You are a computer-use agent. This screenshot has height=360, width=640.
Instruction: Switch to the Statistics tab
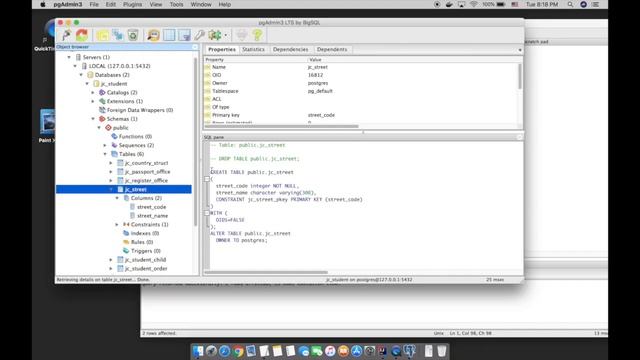click(253, 49)
